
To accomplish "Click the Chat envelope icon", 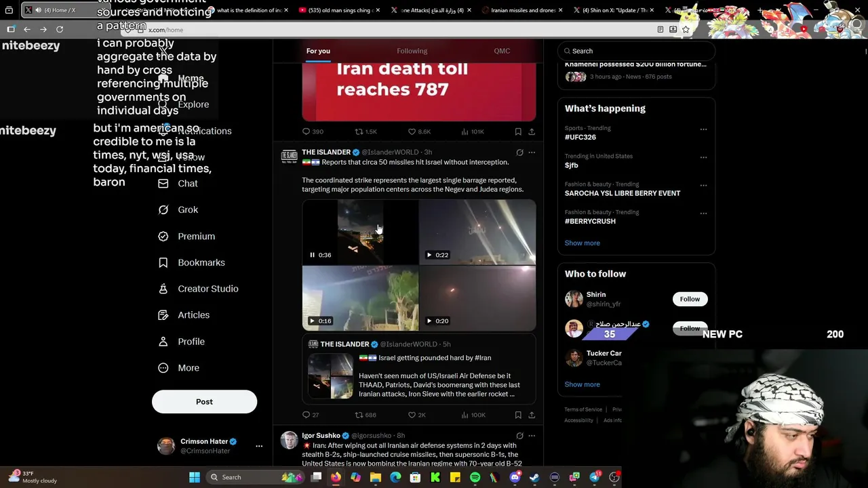I will point(163,184).
